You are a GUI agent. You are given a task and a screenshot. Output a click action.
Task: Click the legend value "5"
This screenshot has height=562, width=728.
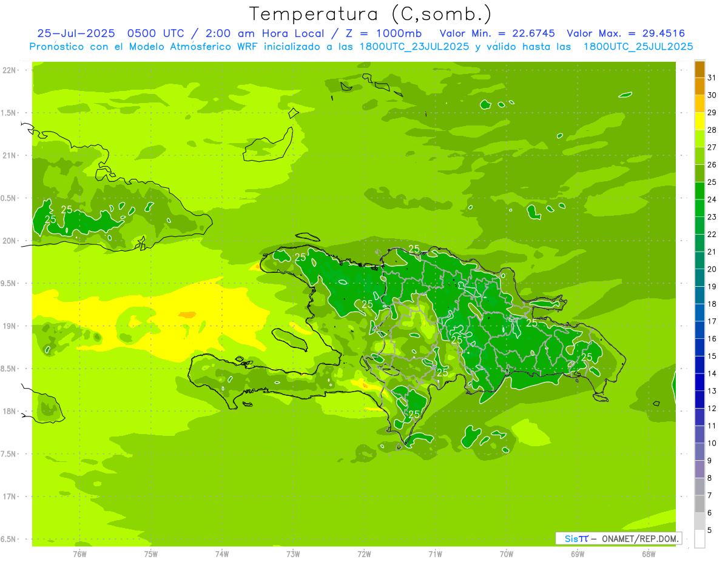click(x=709, y=530)
